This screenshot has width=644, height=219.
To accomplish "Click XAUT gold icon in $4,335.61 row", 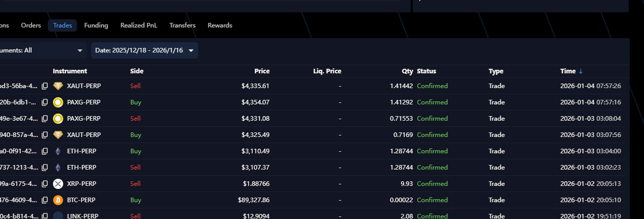I will coord(58,86).
